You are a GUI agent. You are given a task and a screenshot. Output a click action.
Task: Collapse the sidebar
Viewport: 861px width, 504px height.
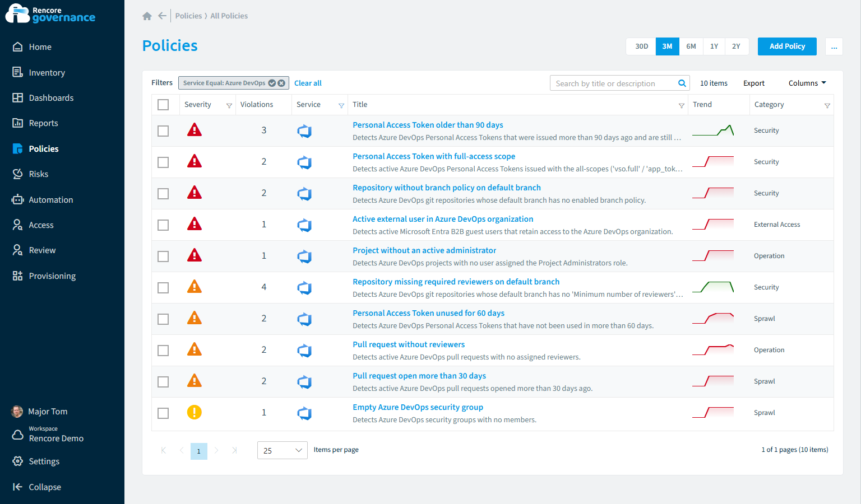click(37, 487)
